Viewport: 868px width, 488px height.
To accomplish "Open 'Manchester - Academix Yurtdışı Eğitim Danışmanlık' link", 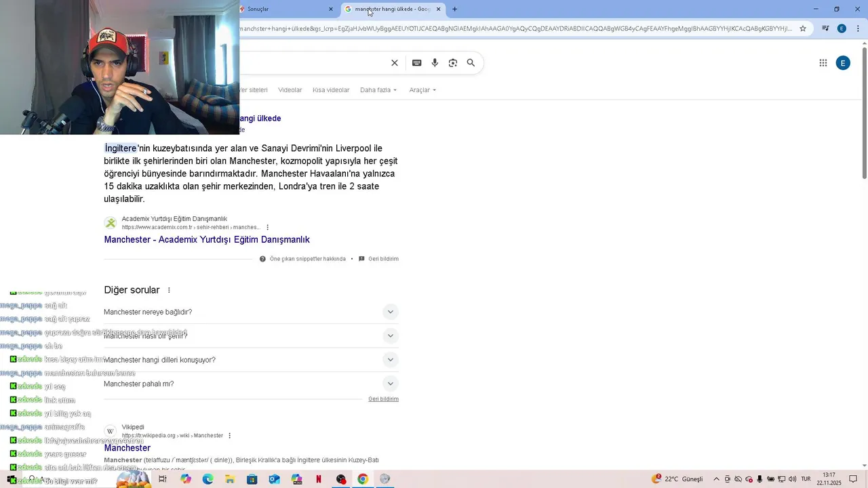I will pyautogui.click(x=207, y=240).
